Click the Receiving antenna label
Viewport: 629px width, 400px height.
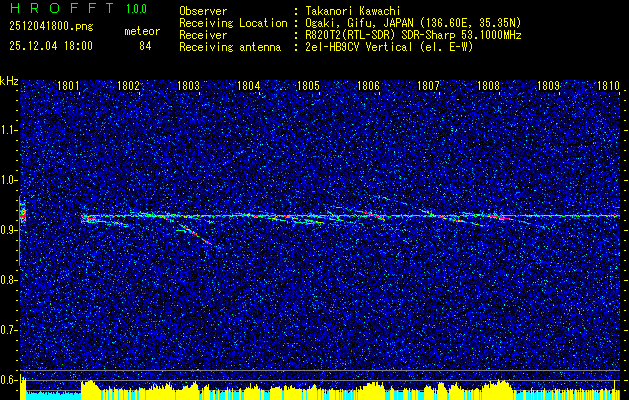coord(230,47)
